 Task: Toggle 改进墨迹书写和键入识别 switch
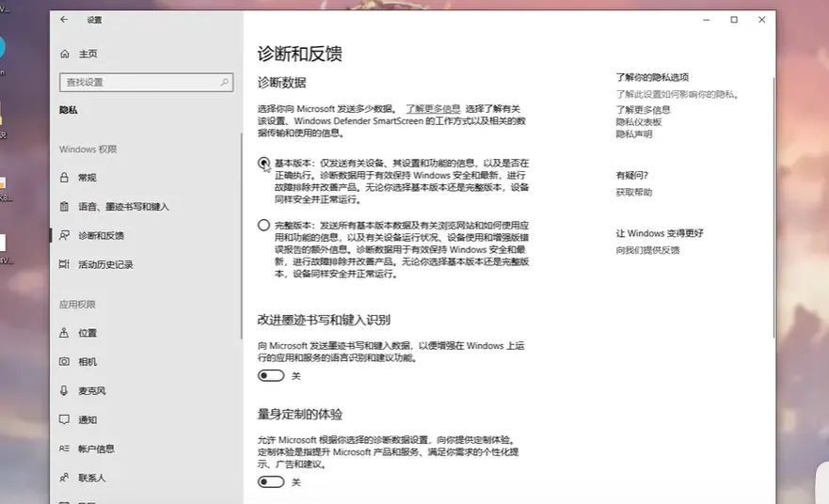(x=271, y=375)
